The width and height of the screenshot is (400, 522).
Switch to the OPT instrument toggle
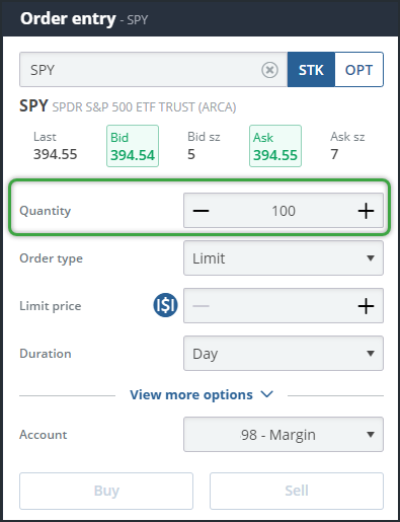359,70
